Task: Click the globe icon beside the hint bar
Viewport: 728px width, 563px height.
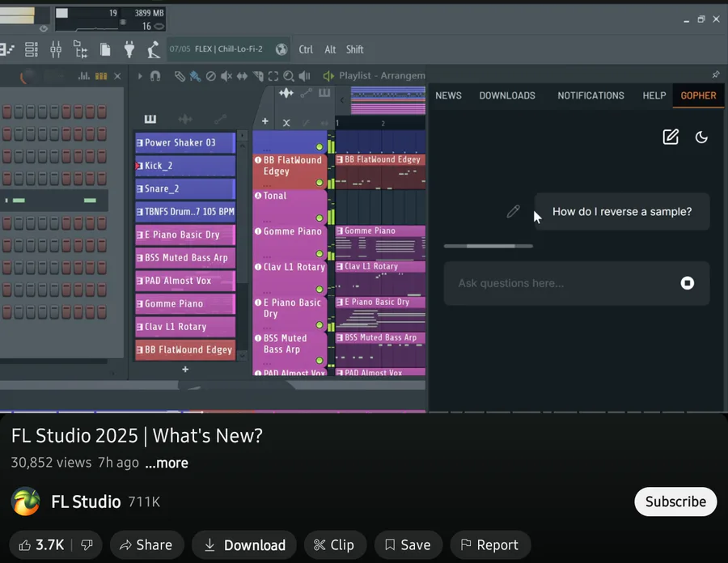Action: (x=281, y=49)
